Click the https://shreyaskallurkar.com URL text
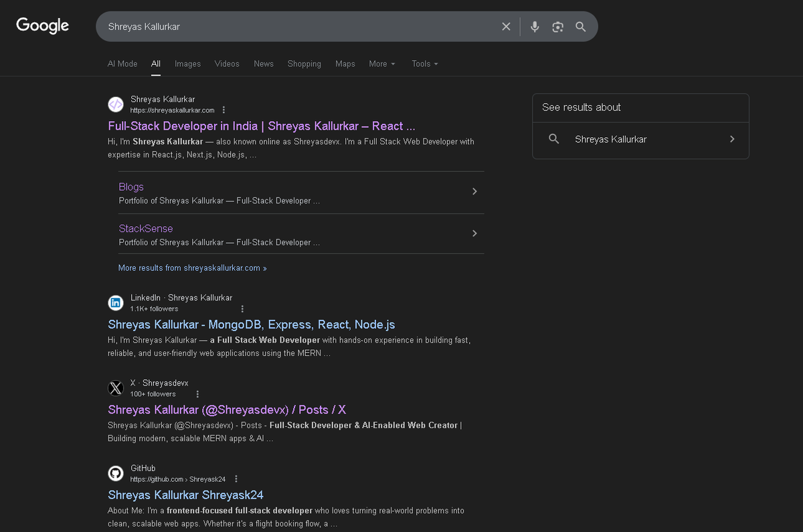Viewport: 803px width, 532px height. tap(173, 110)
